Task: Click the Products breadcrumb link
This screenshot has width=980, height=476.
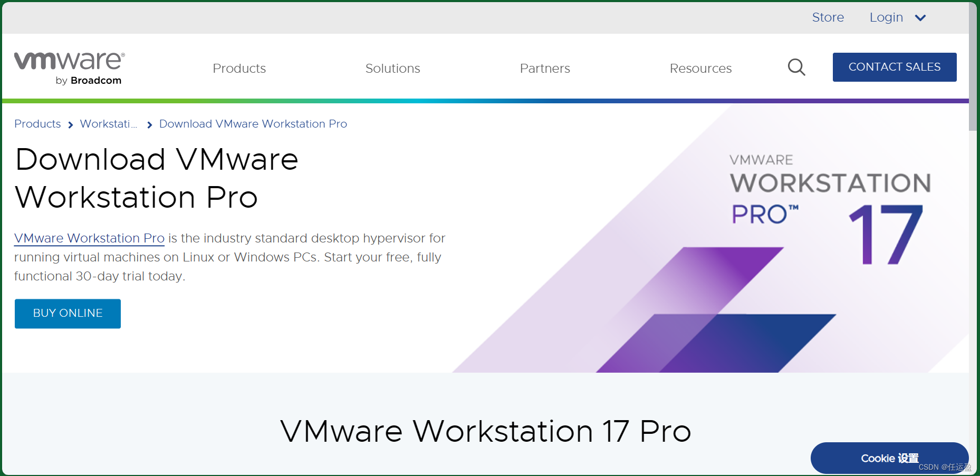Action: pos(37,124)
